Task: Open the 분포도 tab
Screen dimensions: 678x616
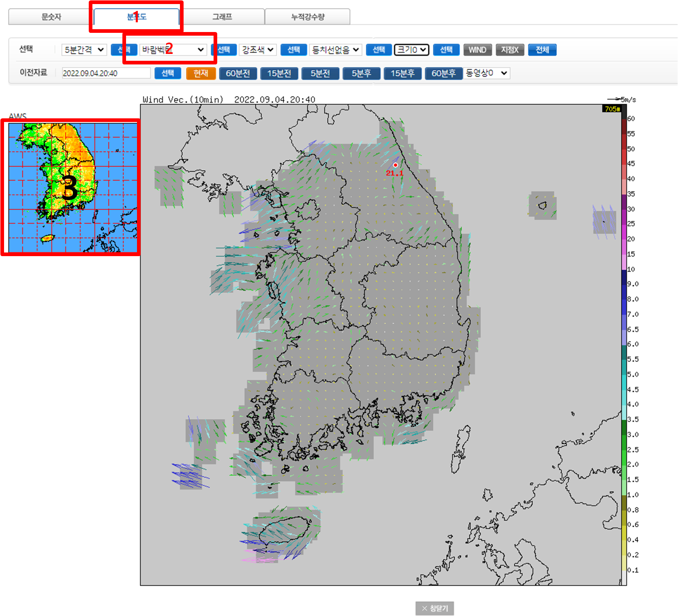Action: [x=137, y=17]
